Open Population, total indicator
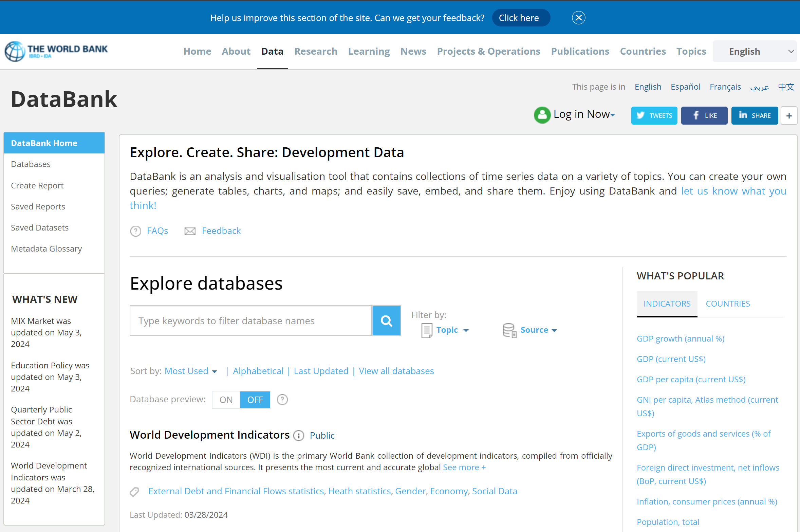800x532 pixels. coord(668,522)
